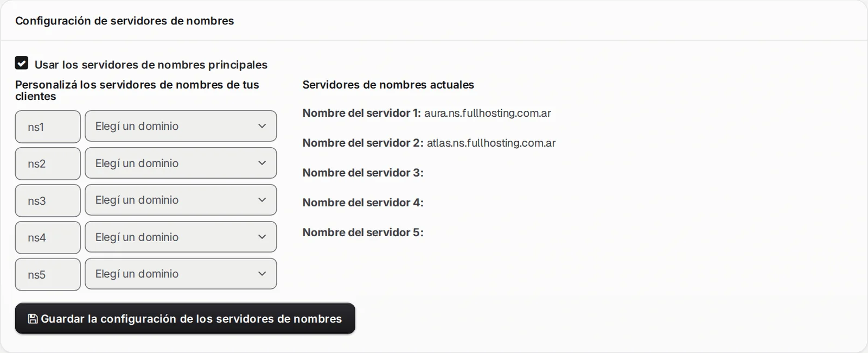Click the ns1 prefix input field
The width and height of the screenshot is (868, 353).
(48, 127)
